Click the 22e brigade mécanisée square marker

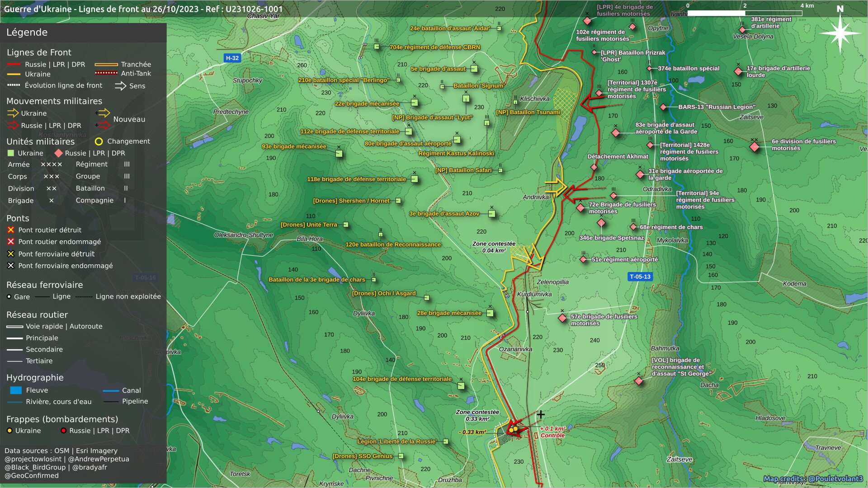pyautogui.click(x=415, y=103)
